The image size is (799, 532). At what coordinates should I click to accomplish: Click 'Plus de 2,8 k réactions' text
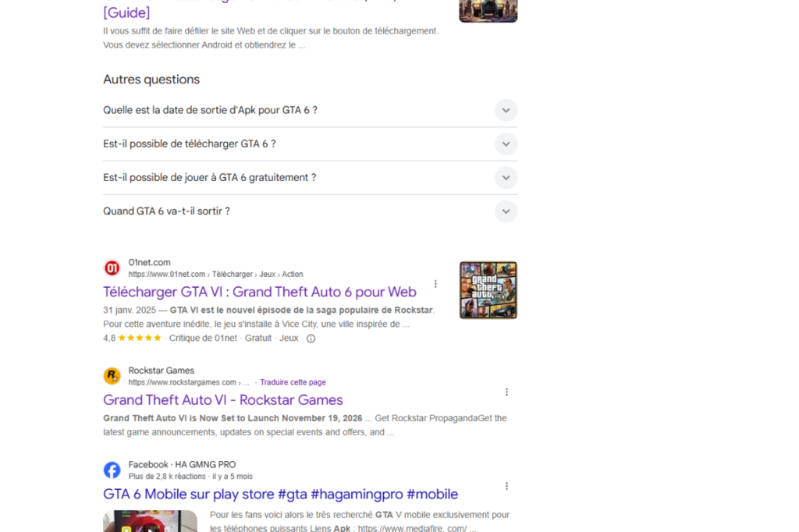[167, 477]
